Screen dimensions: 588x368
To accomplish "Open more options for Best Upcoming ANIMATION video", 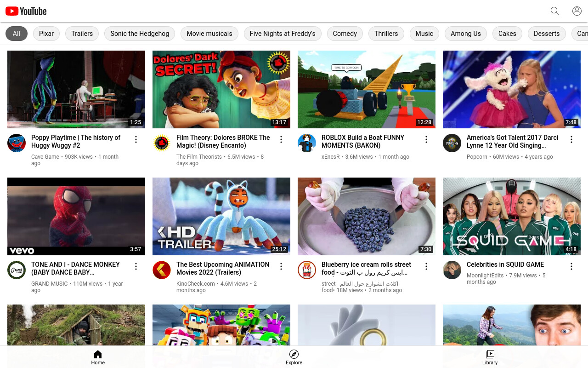I will pos(281,266).
